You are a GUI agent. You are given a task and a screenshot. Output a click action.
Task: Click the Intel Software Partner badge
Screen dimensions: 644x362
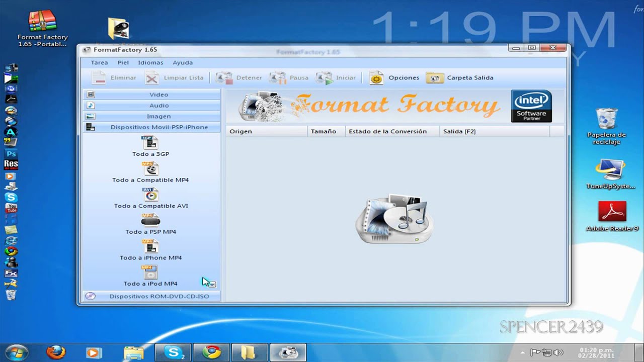[531, 106]
